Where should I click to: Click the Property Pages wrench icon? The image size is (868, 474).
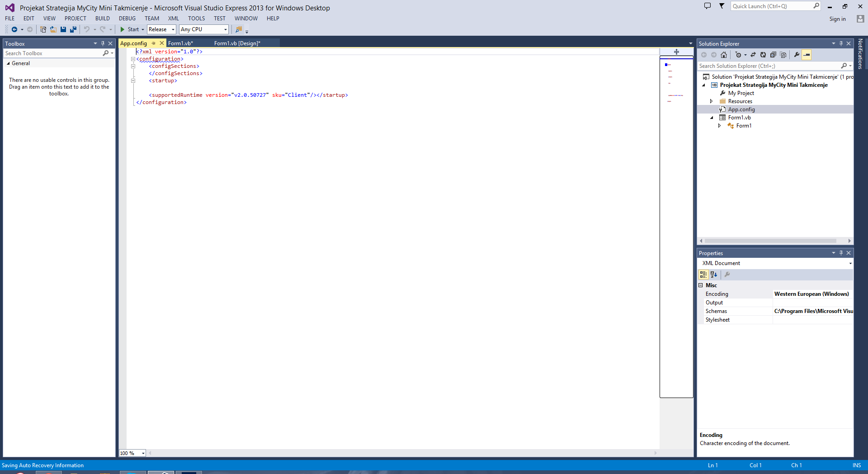(727, 275)
